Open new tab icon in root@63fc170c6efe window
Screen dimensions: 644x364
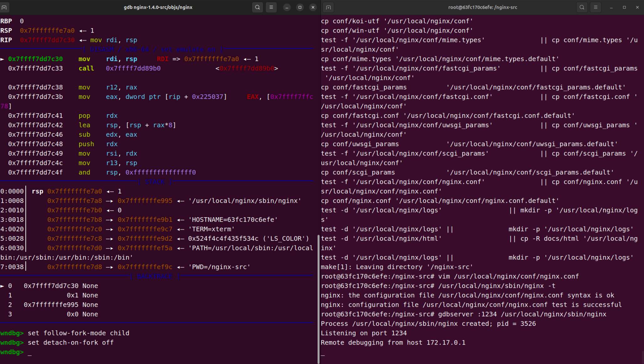pyautogui.click(x=328, y=7)
